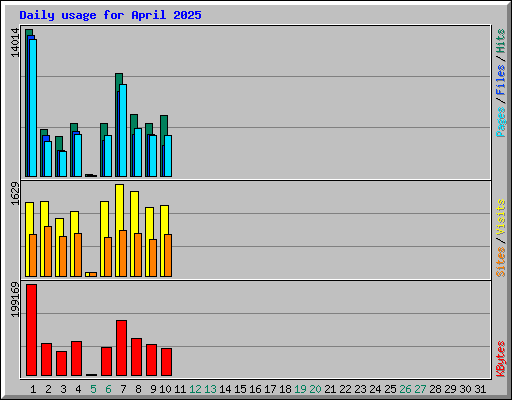Viewport: 512px width, 400px height.
Task: Click day 4 on the x-axis
Action: (78, 389)
